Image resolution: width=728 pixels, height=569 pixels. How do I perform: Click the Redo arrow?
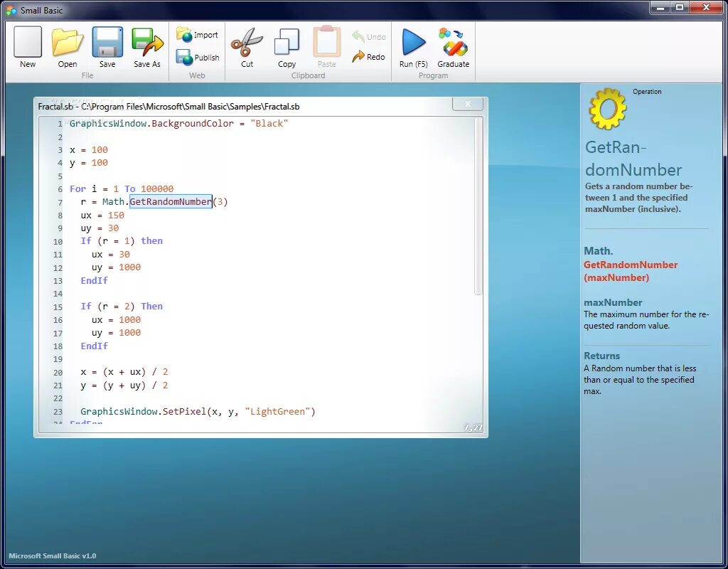(x=369, y=57)
